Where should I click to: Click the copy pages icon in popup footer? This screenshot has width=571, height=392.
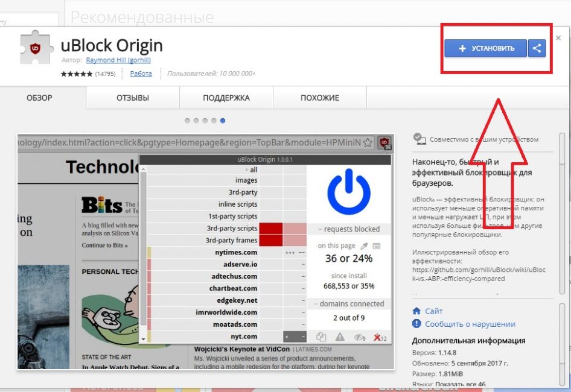click(321, 337)
